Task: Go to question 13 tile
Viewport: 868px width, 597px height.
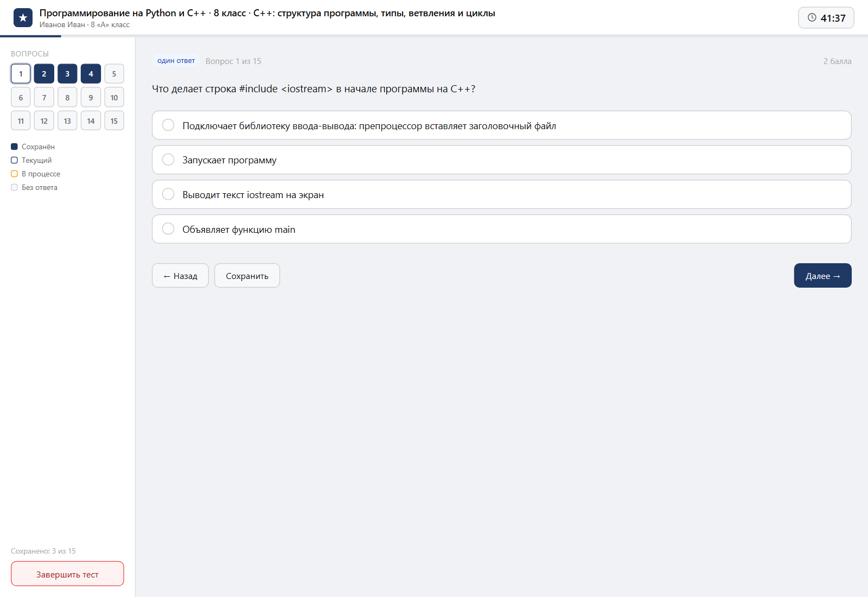Action: [x=67, y=121]
